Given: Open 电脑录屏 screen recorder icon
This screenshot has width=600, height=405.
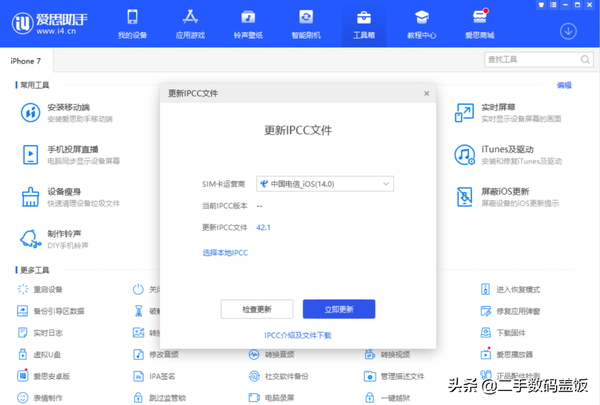Looking at the screenshot, I should point(254,398).
